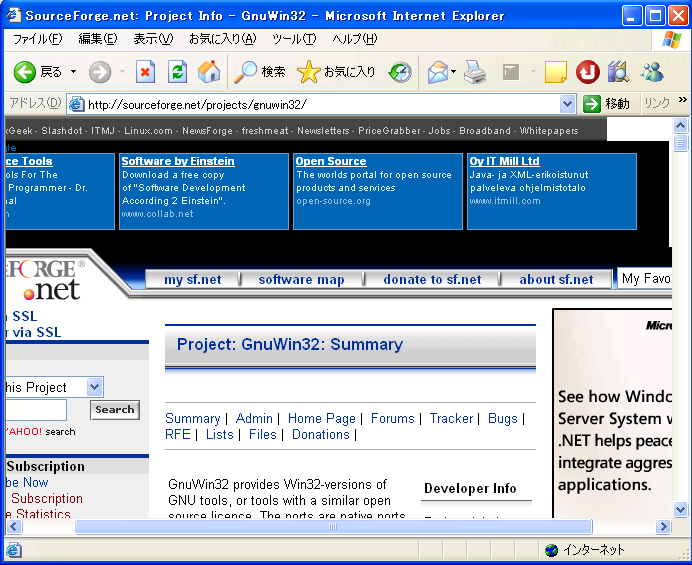Go to Home page house icon
Image resolution: width=692 pixels, height=565 pixels.
[209, 72]
